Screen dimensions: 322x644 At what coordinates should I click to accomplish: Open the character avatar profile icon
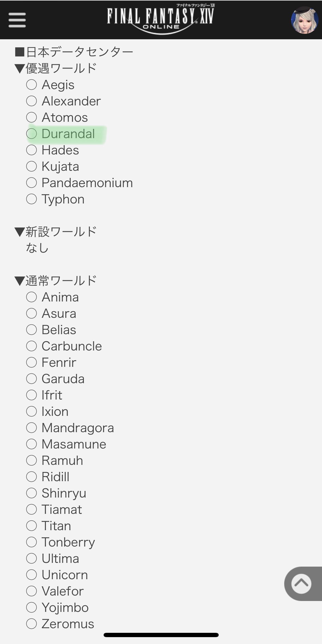point(305,20)
